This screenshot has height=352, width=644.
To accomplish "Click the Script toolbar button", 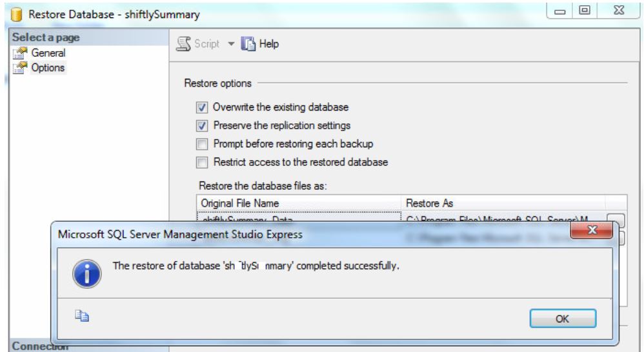I will point(198,43).
